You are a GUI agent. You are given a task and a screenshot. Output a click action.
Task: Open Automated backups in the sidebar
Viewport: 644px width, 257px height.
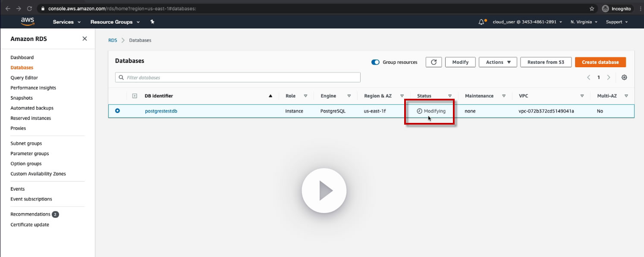[32, 108]
